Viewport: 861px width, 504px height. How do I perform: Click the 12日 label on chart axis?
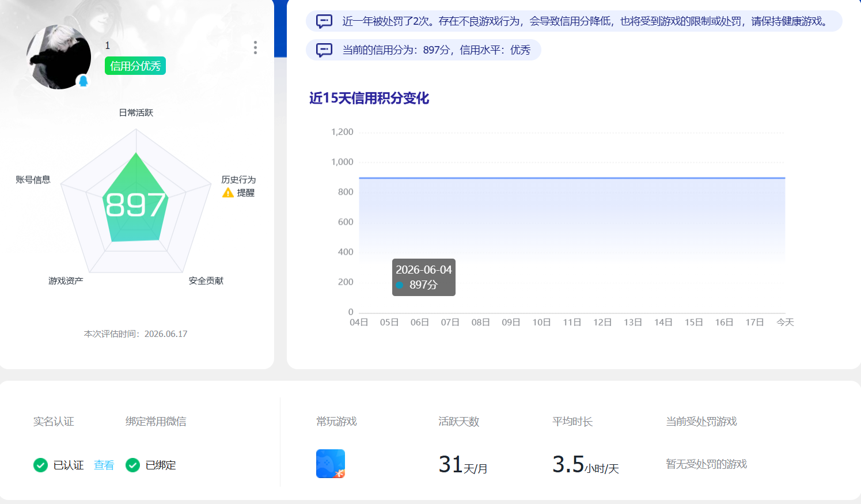tap(602, 322)
